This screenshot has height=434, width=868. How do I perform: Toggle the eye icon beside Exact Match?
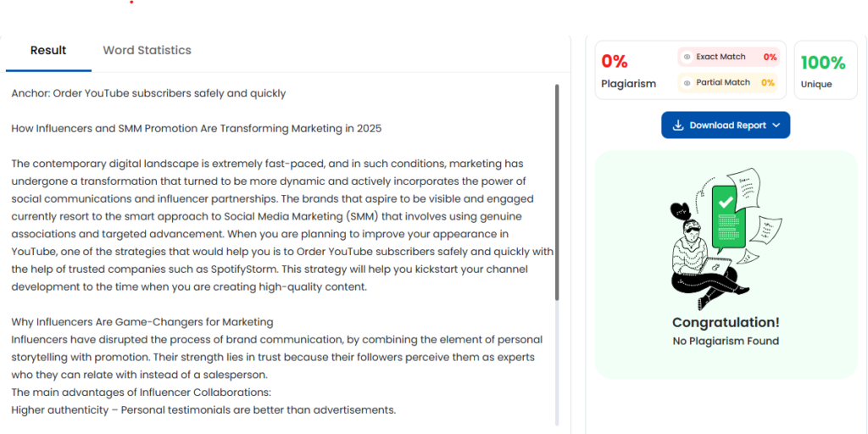coord(687,57)
